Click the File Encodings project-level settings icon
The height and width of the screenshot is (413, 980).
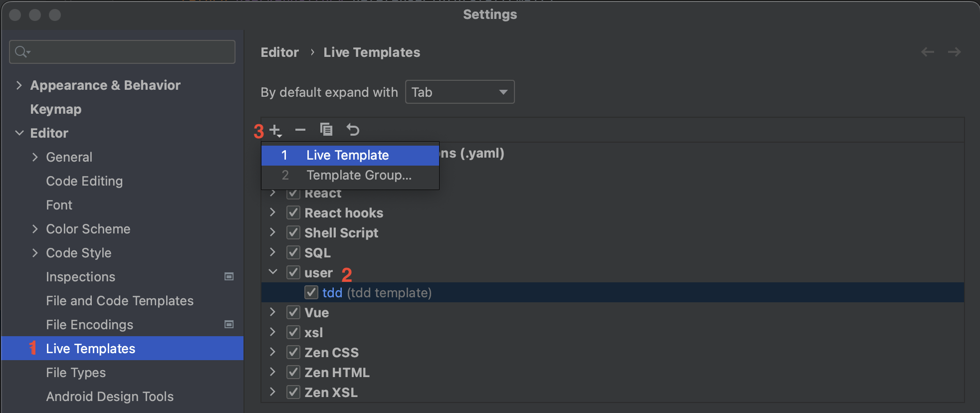click(229, 325)
